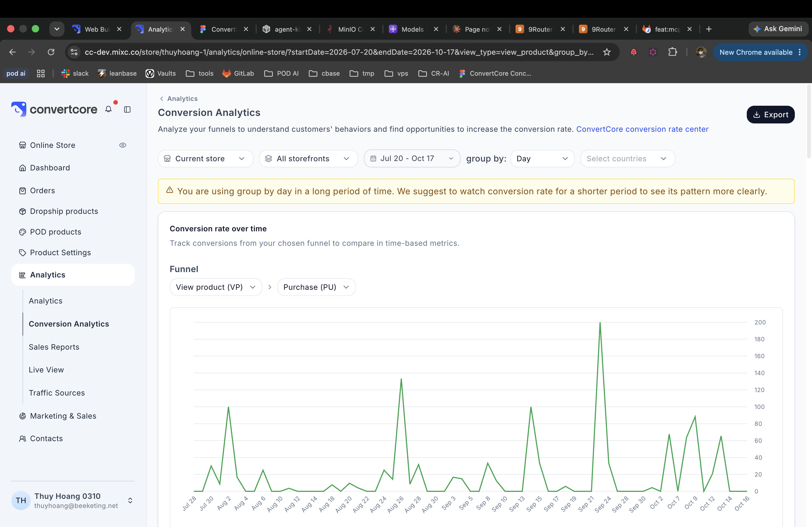This screenshot has width=812, height=527.
Task: Toggle Online Store eye icon
Action: pos(123,145)
